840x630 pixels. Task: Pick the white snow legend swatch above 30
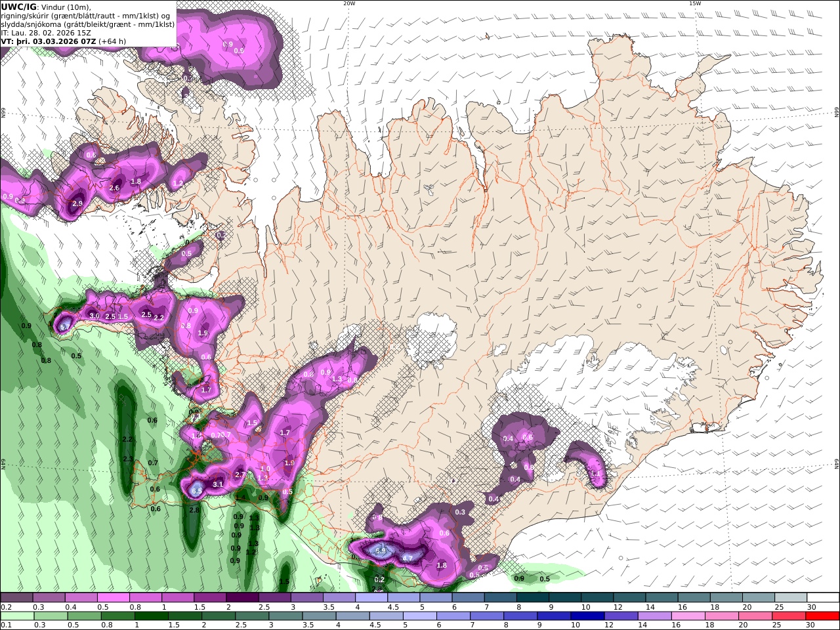[x=824, y=598]
